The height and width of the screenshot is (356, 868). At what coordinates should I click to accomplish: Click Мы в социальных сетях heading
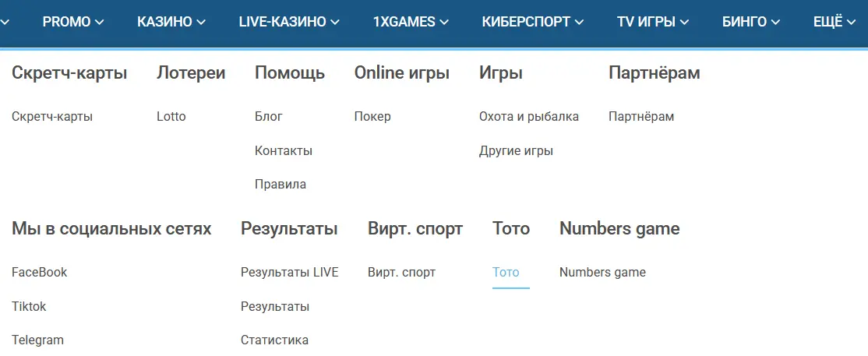coord(111,229)
